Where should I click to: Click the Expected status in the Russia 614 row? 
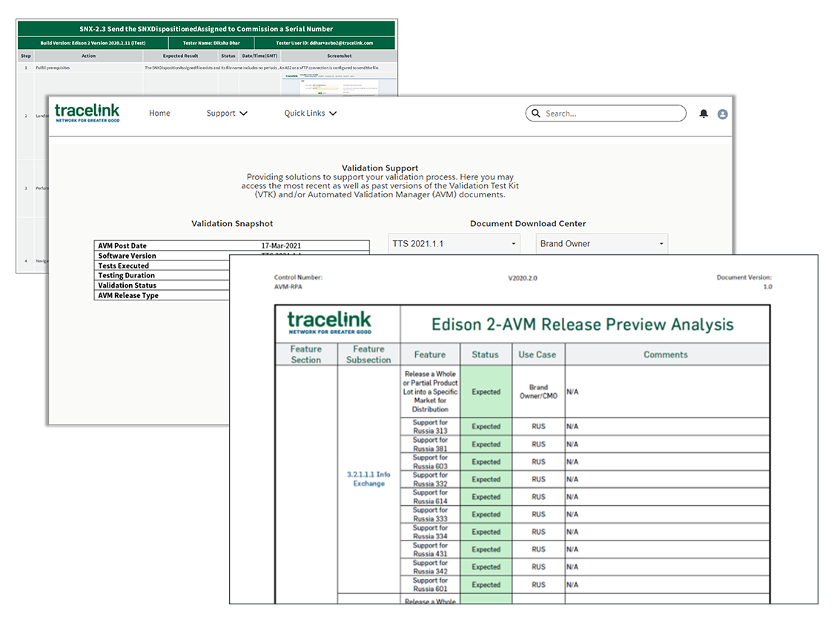(x=486, y=497)
